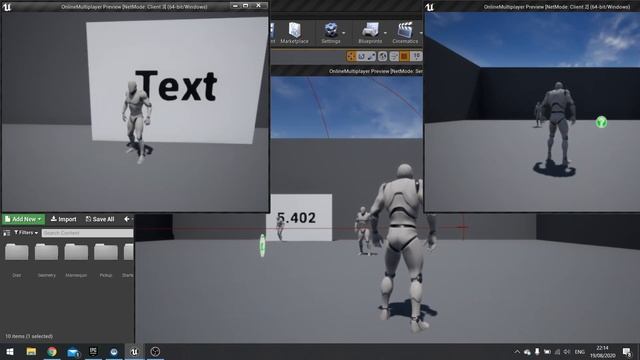
Task: Click the green pickup item in server viewport
Action: pyautogui.click(x=262, y=246)
